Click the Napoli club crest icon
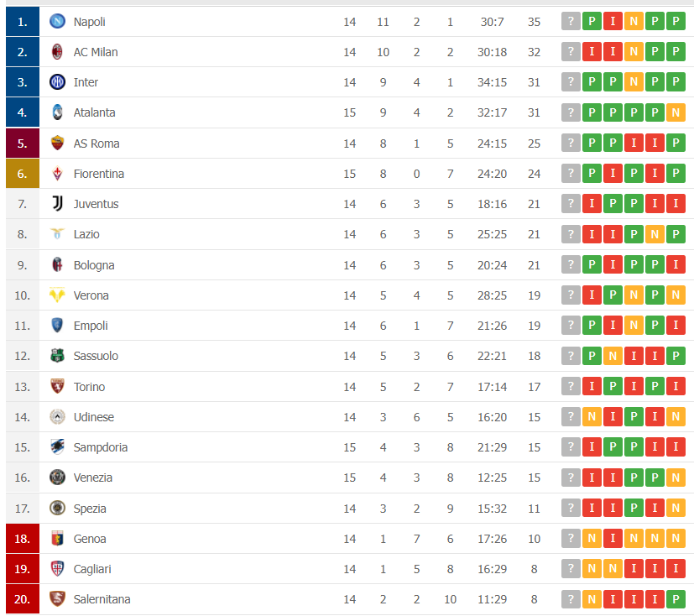The image size is (694, 616). coord(57,22)
